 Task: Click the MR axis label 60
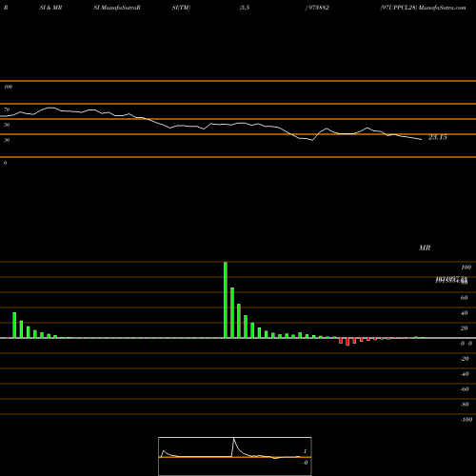point(464,298)
